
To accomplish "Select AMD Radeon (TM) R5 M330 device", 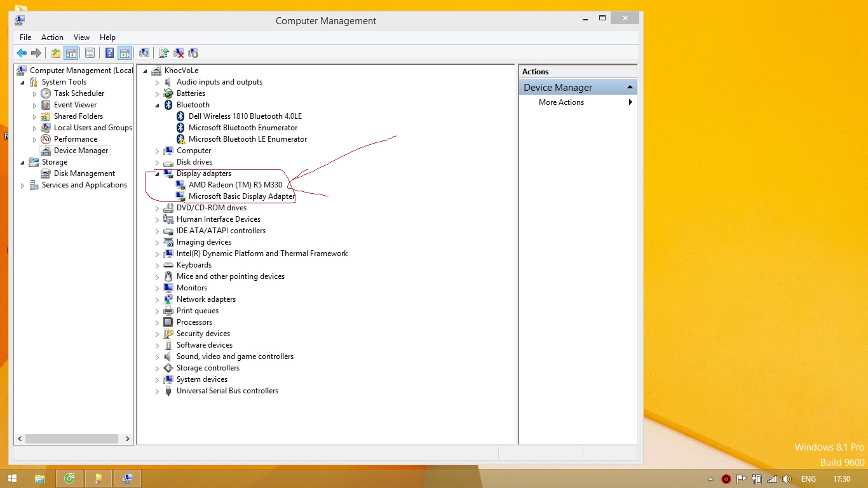I will pos(235,185).
